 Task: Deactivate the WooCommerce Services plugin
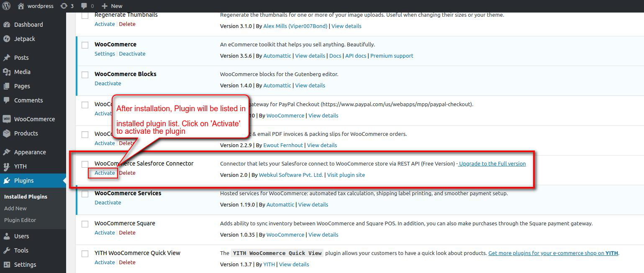(x=108, y=202)
